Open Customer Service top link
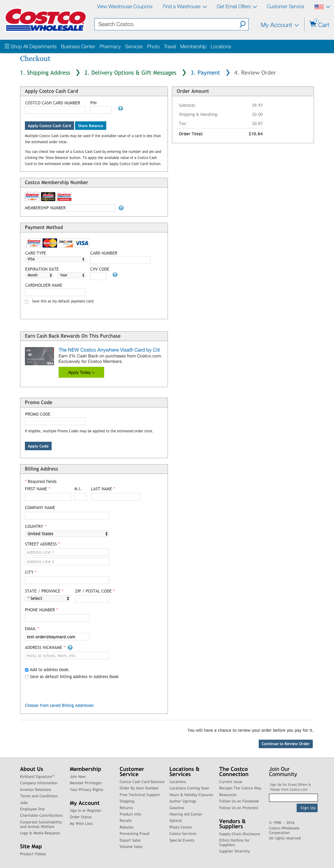Viewport: 334px width, 868px height. click(x=285, y=6)
